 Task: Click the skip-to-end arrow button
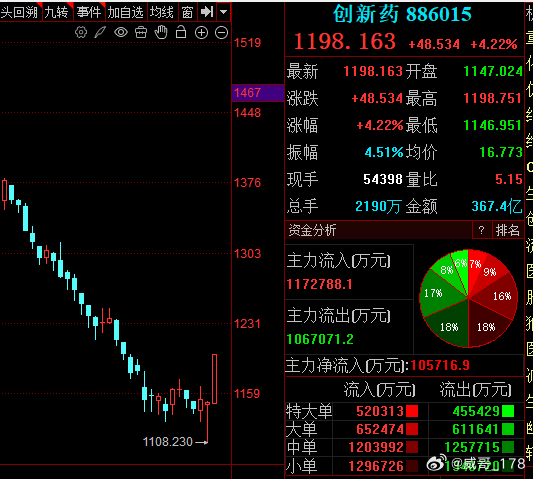tap(207, 12)
